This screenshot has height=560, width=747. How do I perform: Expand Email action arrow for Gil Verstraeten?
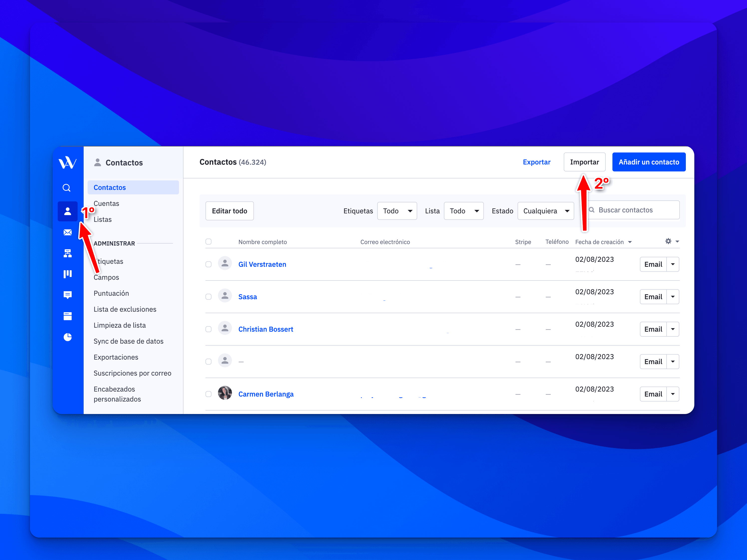[673, 264]
